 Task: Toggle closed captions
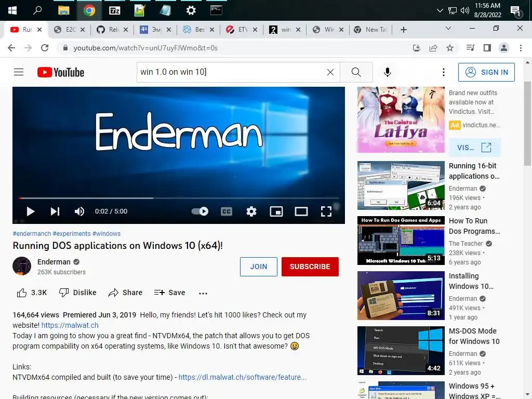click(227, 211)
